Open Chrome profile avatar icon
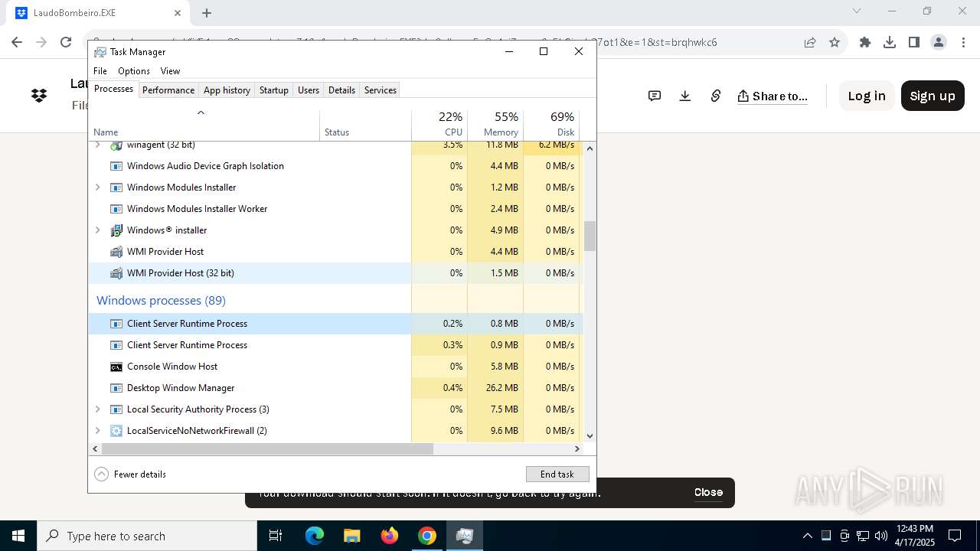The height and width of the screenshot is (551, 980). point(939,42)
